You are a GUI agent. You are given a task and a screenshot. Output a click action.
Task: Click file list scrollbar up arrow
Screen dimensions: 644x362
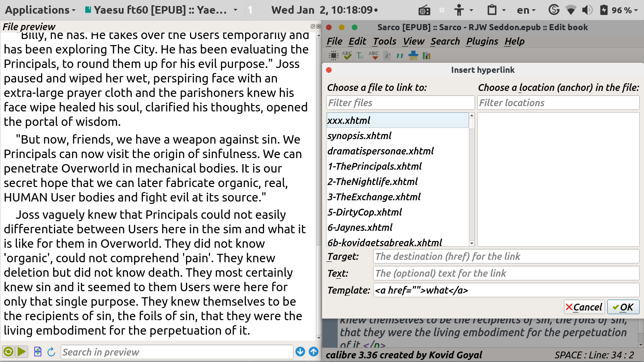472,115
